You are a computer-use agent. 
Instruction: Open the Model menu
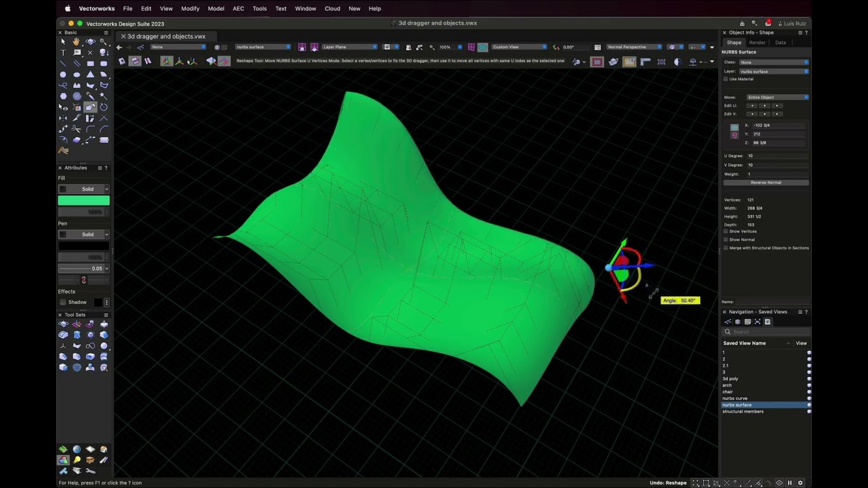(216, 9)
